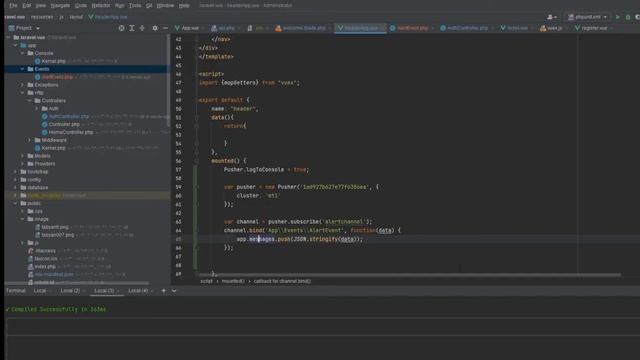Click the expand all icon in Project panel

pyautogui.click(x=132, y=28)
